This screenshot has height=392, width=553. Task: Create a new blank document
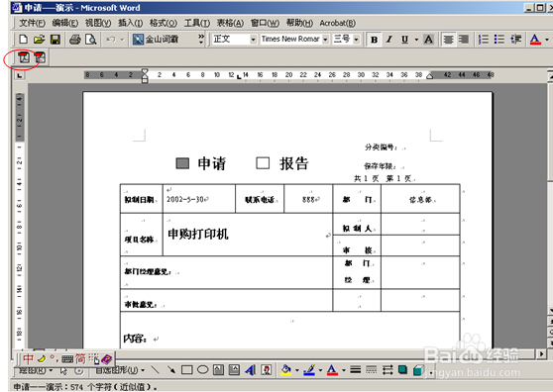tap(23, 39)
